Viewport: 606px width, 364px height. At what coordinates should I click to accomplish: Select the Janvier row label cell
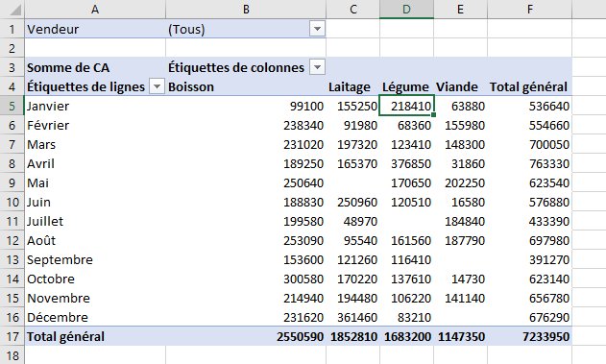[95, 106]
